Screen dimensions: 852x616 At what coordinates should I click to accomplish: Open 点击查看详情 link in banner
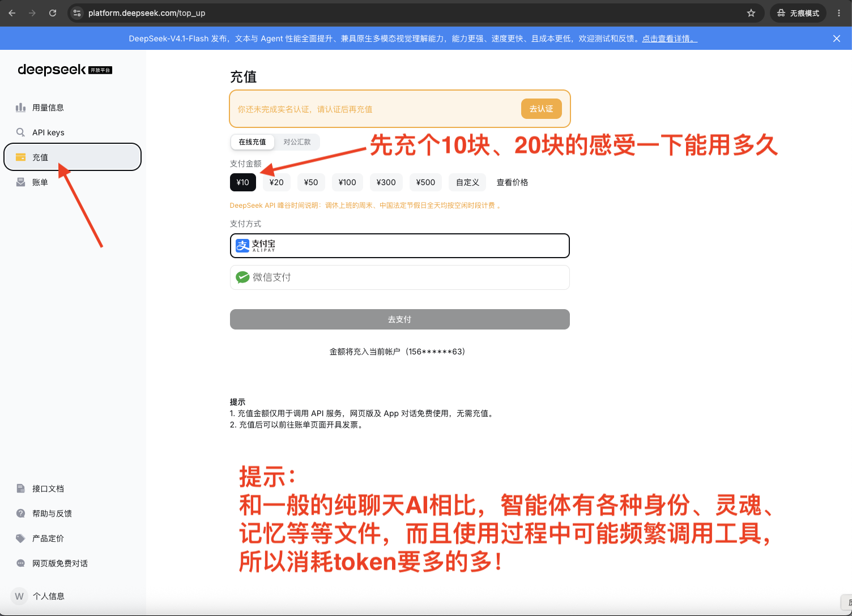tap(670, 38)
